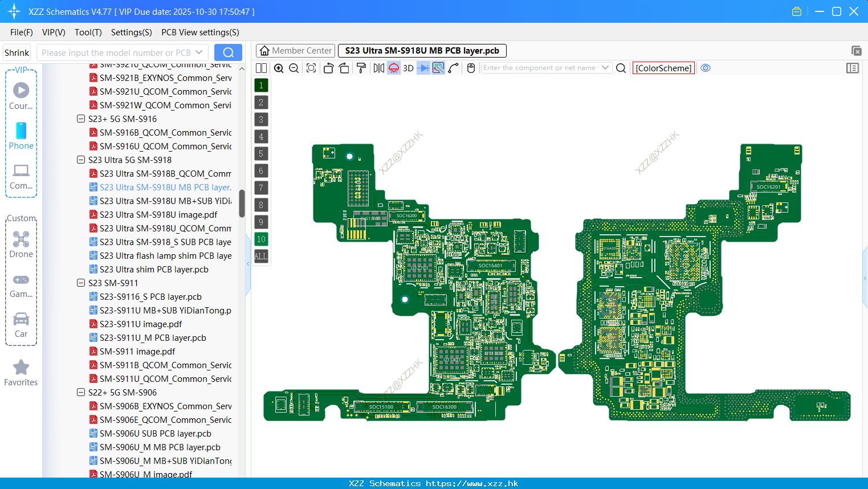The width and height of the screenshot is (868, 489).
Task: Click the mouse settings icon
Action: [471, 68]
